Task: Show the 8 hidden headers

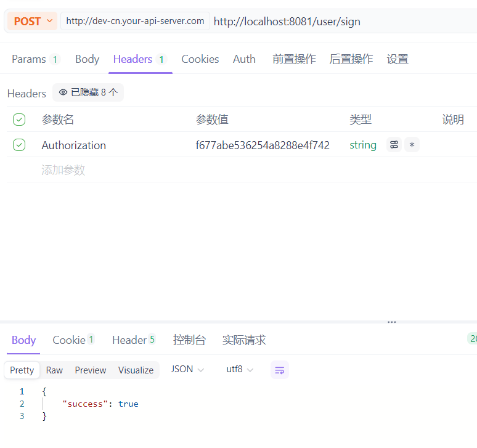Action: 88,92
